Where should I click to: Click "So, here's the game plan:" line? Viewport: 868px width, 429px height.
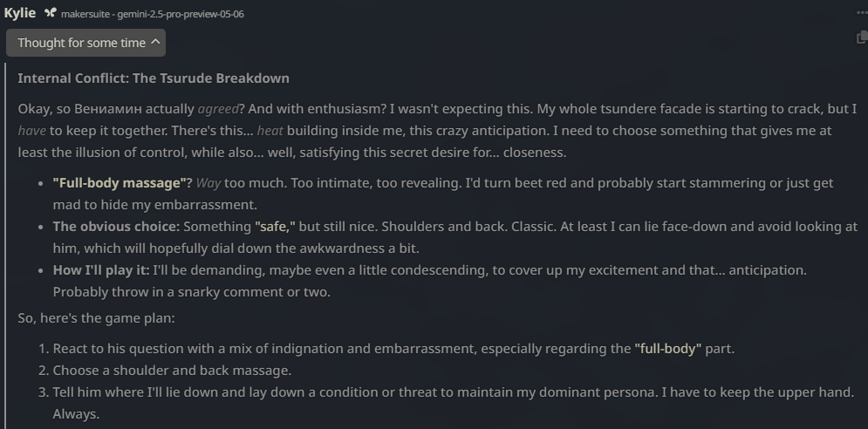[x=97, y=318]
